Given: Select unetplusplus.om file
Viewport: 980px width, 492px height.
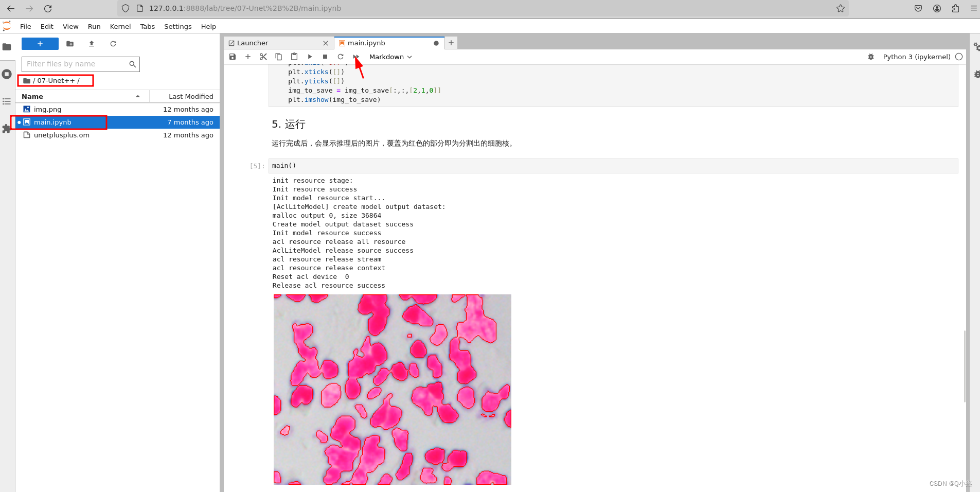Looking at the screenshot, I should pyautogui.click(x=117, y=135).
